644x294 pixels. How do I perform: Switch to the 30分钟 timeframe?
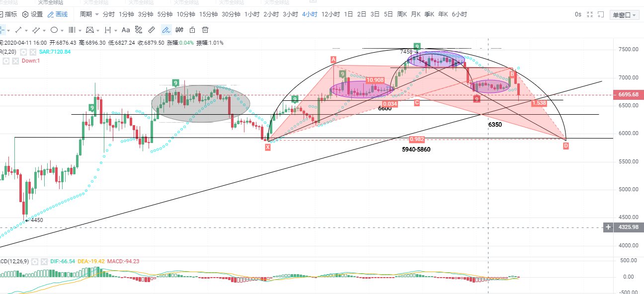click(x=231, y=14)
